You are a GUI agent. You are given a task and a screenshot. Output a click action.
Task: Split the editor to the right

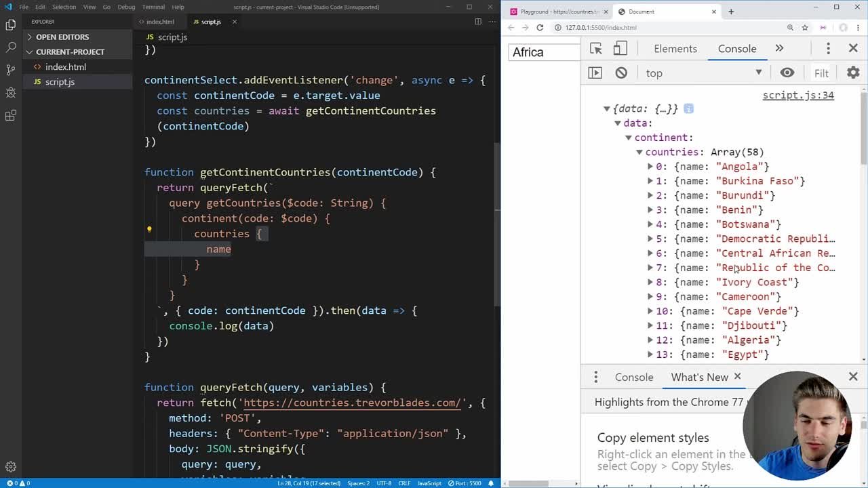coord(478,22)
